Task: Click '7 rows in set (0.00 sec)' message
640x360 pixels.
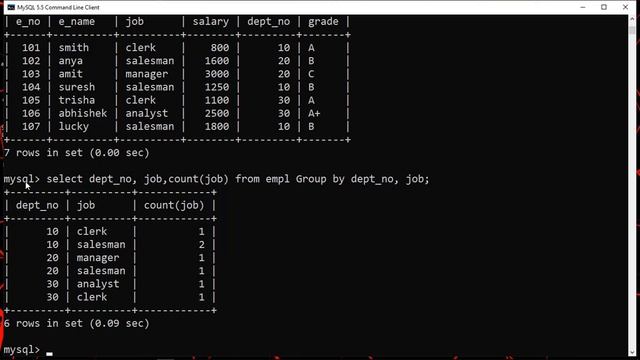Action: pos(76,153)
